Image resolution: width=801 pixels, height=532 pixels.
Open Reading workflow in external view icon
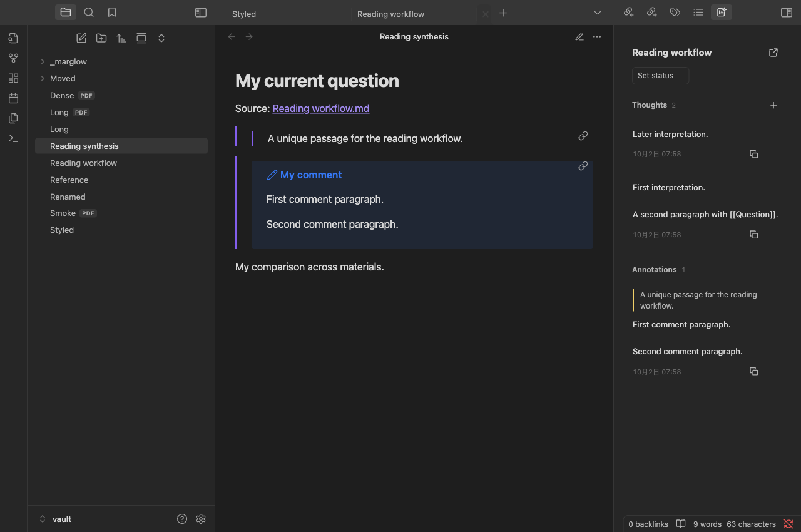(773, 53)
